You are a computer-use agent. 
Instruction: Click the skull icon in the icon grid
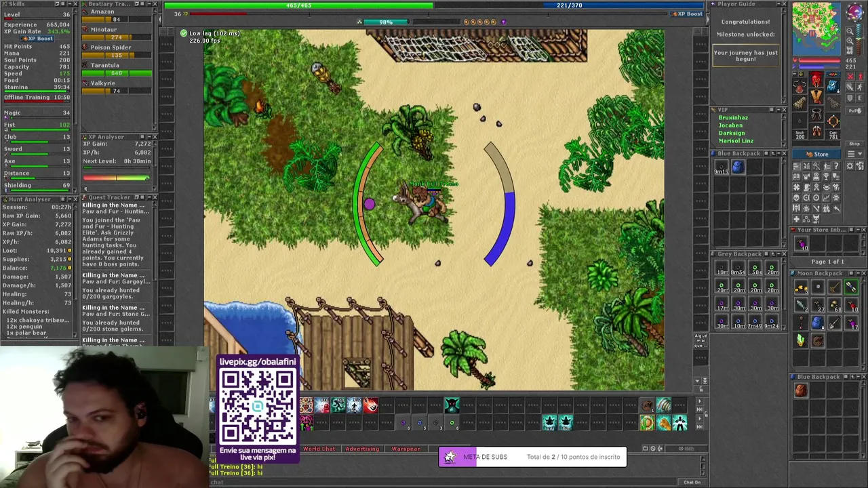[x=796, y=197]
